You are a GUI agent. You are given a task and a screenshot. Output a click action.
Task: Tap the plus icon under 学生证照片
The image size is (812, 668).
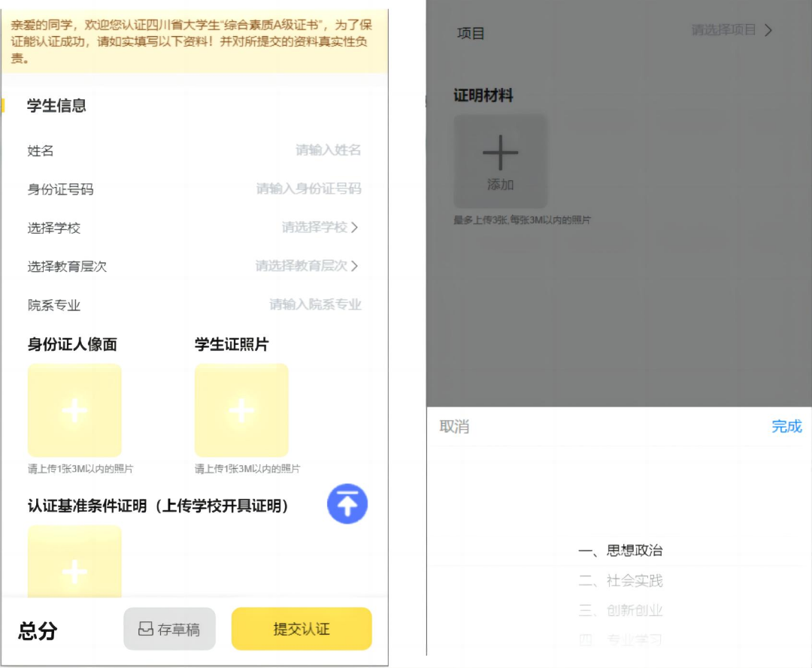click(241, 410)
